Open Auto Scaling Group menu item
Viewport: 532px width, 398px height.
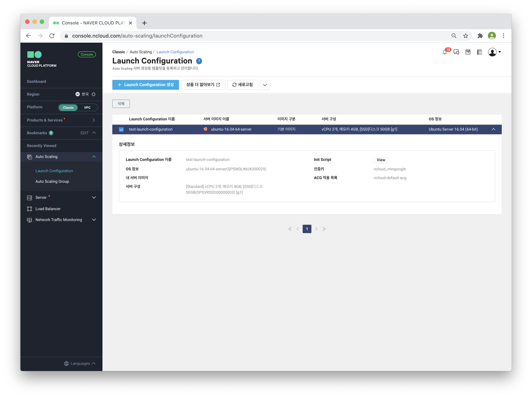52,181
